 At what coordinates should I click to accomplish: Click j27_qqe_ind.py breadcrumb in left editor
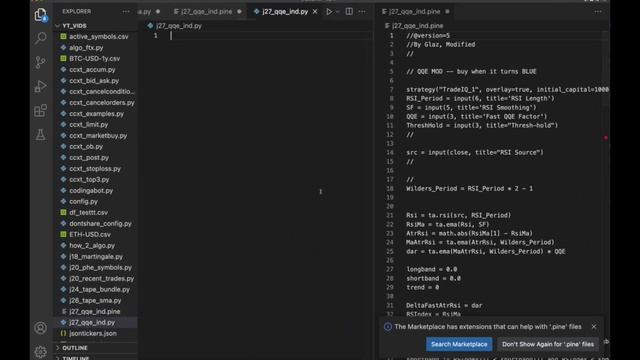tap(179, 26)
